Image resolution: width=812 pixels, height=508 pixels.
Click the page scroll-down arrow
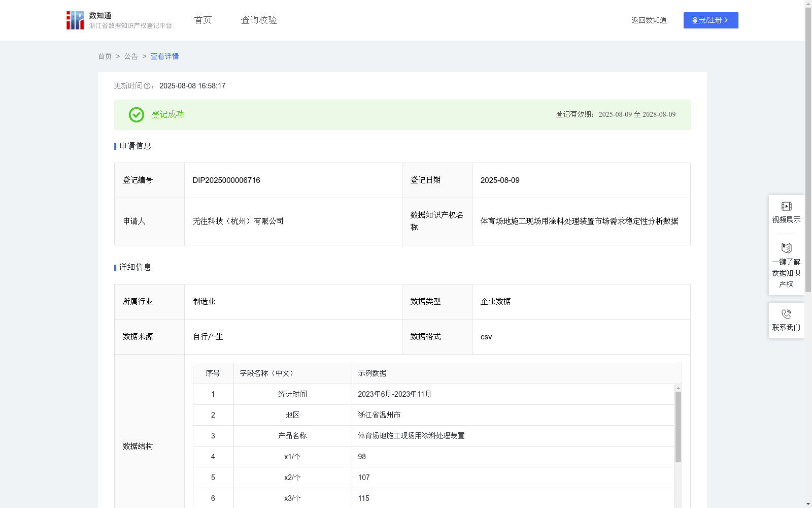[808, 504]
